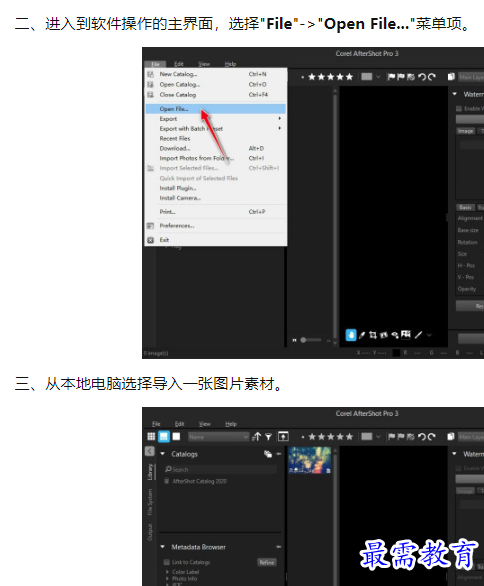Open the View menu in second screenshot
The image size is (484, 586).
click(204, 424)
